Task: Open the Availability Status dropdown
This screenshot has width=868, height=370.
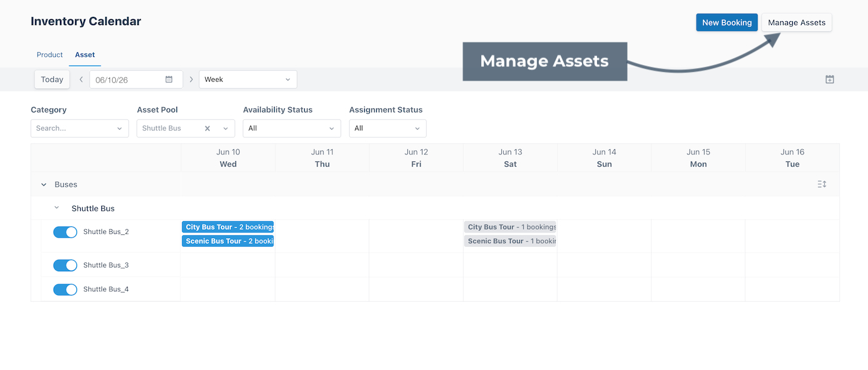Action: [x=292, y=128]
